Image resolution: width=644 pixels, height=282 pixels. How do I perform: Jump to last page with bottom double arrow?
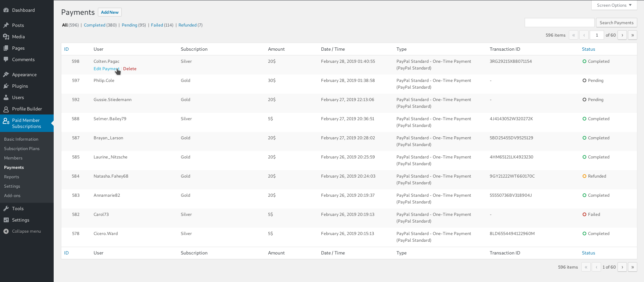pyautogui.click(x=632, y=267)
